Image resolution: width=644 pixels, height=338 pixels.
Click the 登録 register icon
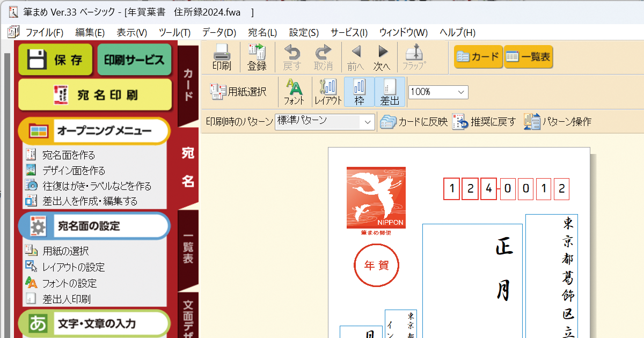click(257, 57)
